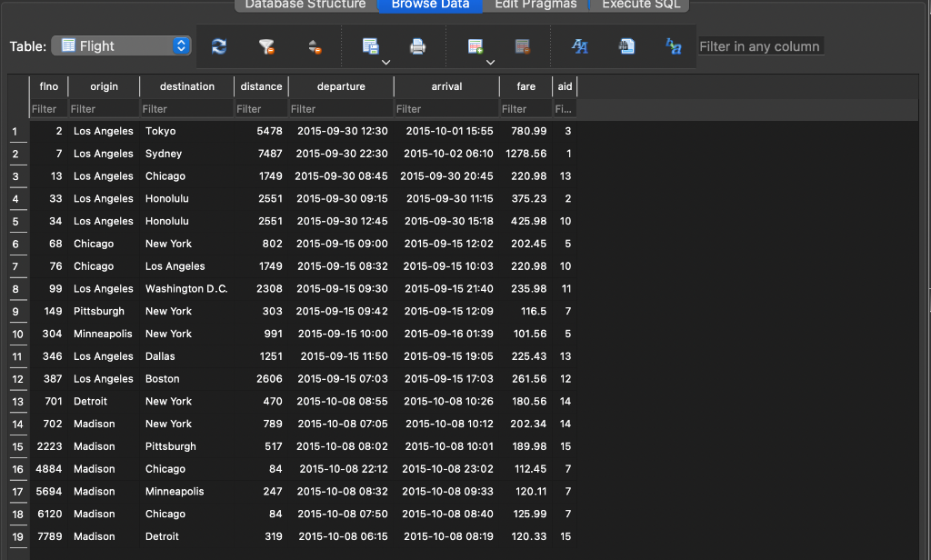Viewport: 931px width, 560px height.
Task: Click the letter-case change toolbar icon
Action: point(673,46)
